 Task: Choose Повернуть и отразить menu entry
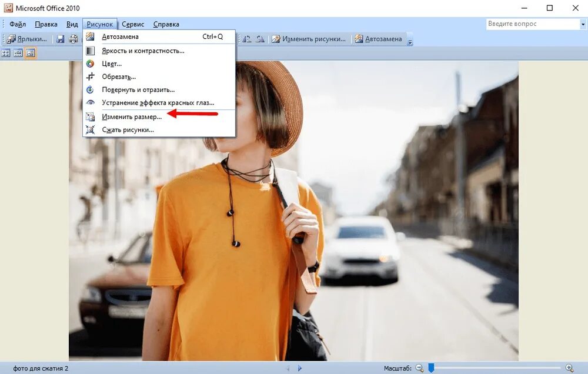pyautogui.click(x=159, y=89)
